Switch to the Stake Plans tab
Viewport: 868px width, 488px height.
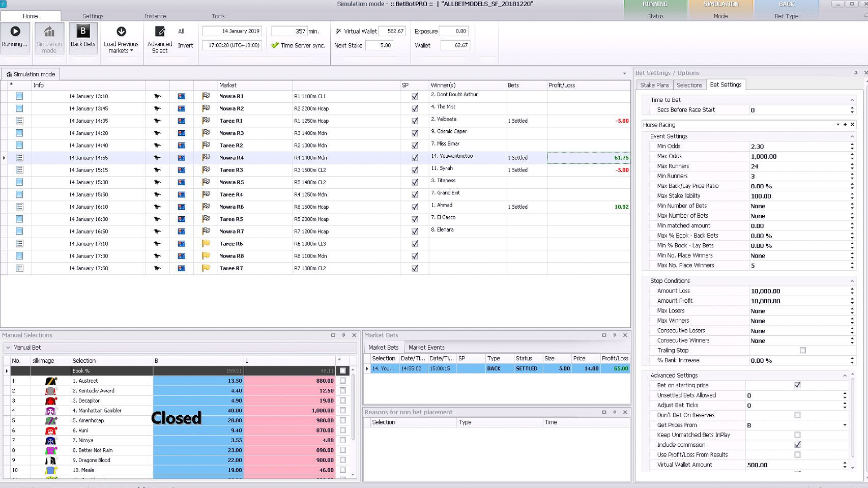tap(654, 85)
